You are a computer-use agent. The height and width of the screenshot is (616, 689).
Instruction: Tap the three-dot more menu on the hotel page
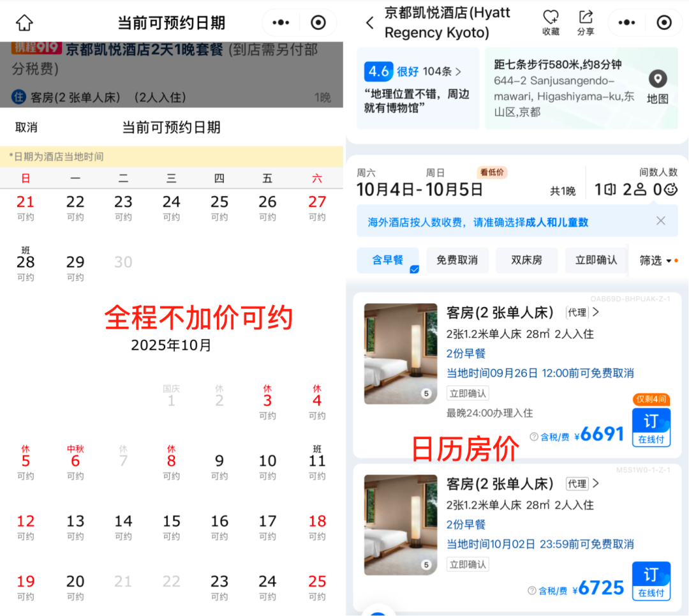click(626, 22)
